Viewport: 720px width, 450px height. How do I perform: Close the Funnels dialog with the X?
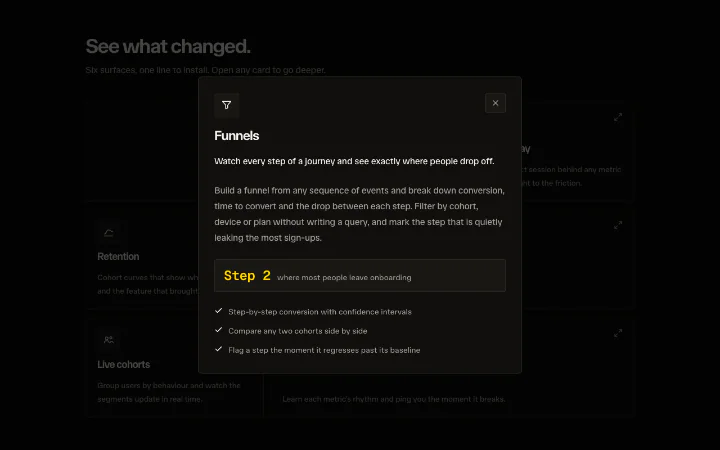pyautogui.click(x=495, y=103)
